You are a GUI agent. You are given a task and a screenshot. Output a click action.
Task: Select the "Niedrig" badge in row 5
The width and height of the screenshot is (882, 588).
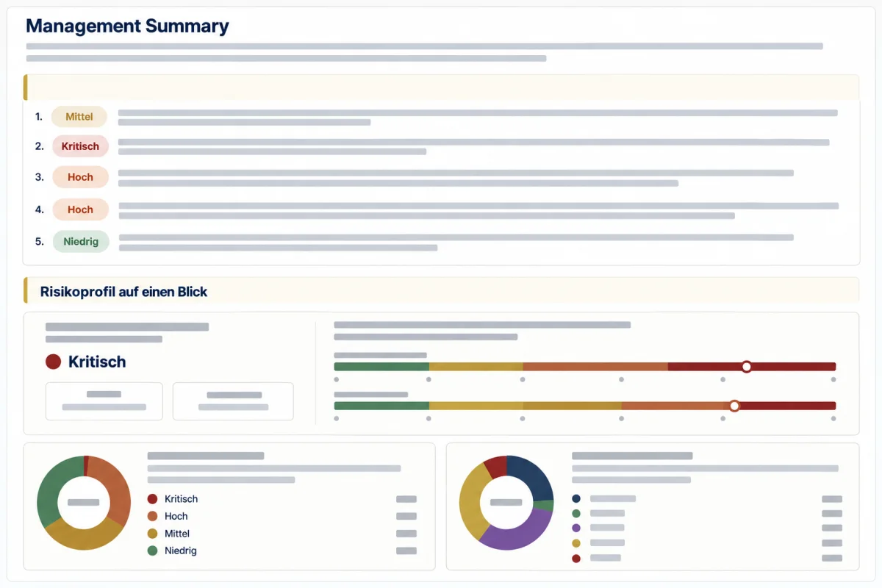click(x=81, y=242)
